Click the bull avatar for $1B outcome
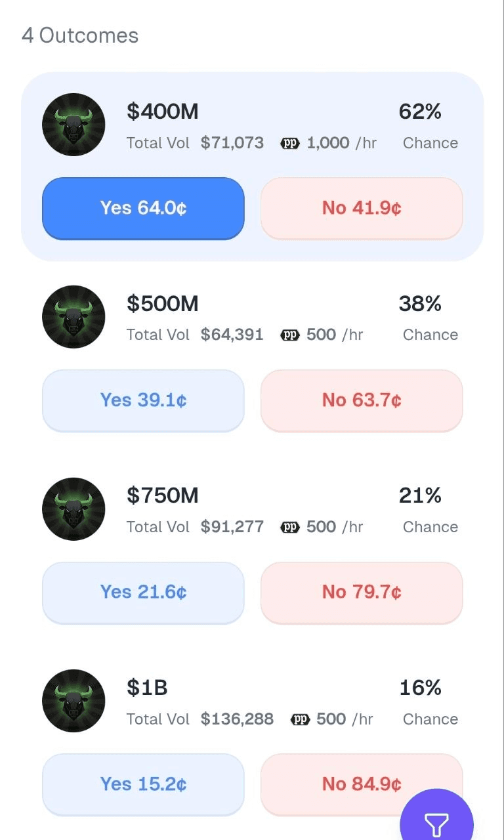Screen dimensions: 504x840 (73, 701)
